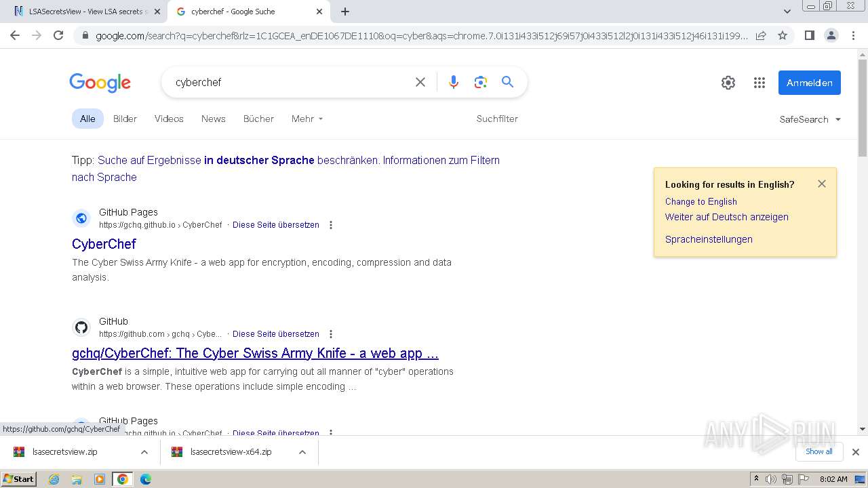Select the Alle results tab

pyautogui.click(x=87, y=119)
